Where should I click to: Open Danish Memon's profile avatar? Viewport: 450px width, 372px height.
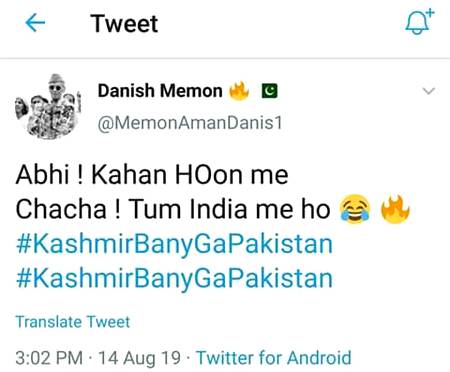click(x=48, y=106)
